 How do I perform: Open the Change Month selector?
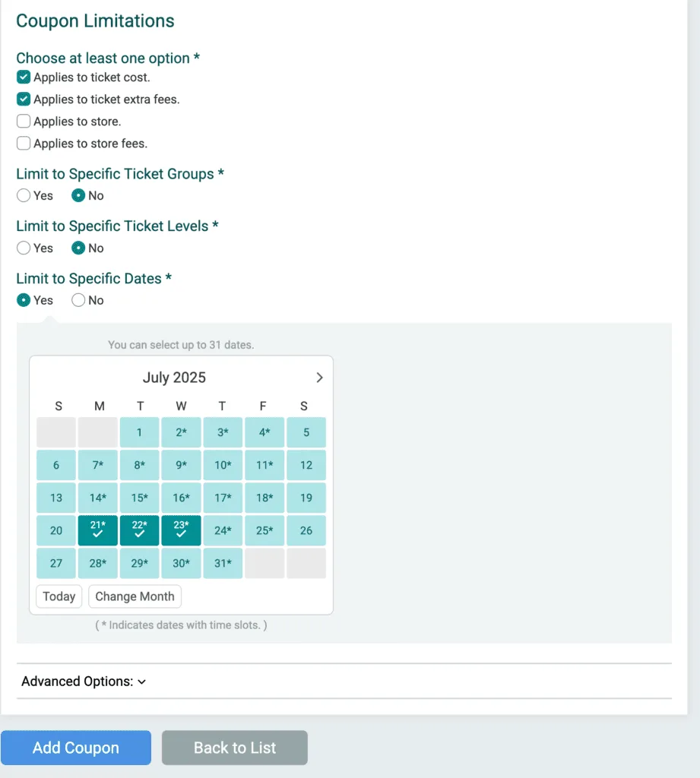pos(135,596)
